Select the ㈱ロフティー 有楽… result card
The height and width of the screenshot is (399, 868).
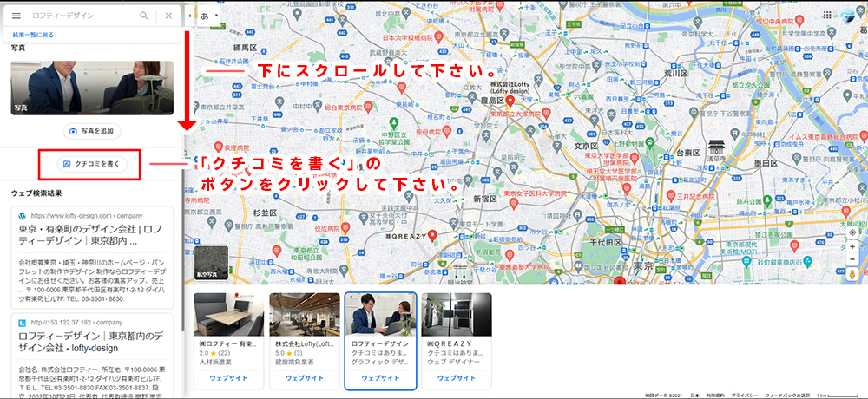(x=228, y=341)
